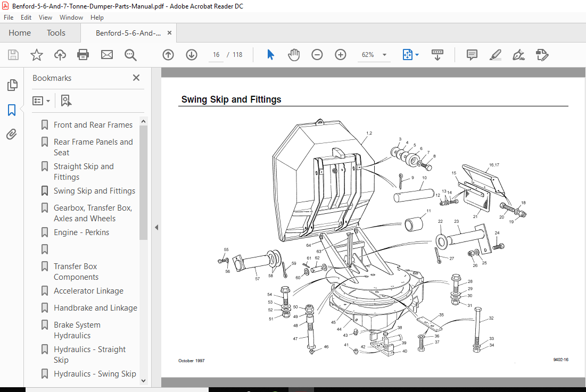Open the File menu

(x=9, y=18)
